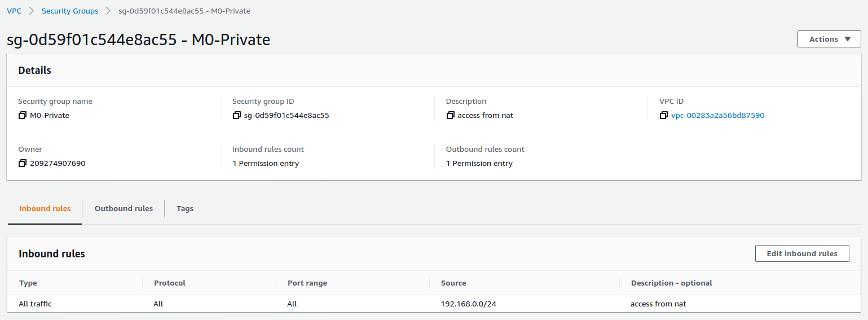This screenshot has height=320, width=868.
Task: Select the All traffic cell in rule row
Action: click(x=35, y=304)
